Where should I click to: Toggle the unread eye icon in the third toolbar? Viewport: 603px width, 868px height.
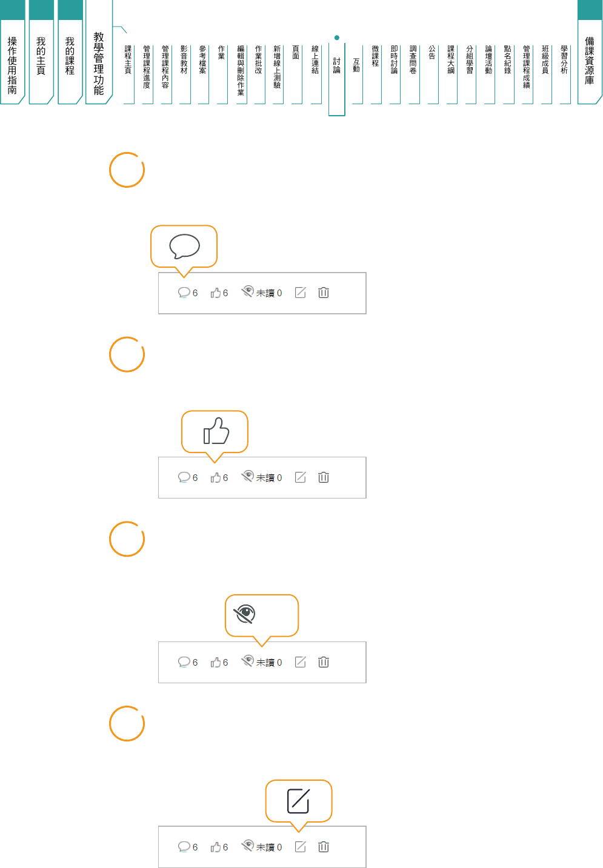[247, 661]
